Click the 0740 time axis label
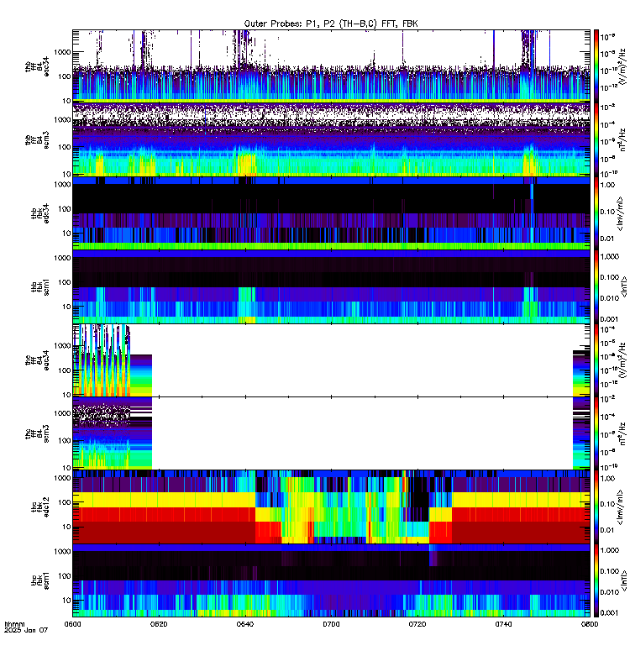Screen dimensions: 630x672 pyautogui.click(x=503, y=624)
